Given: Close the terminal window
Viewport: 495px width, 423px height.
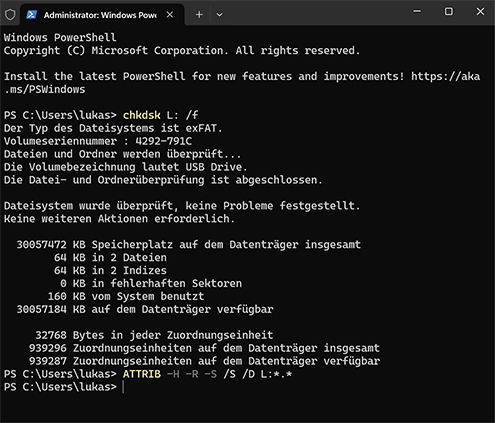Looking at the screenshot, I should 480,11.
